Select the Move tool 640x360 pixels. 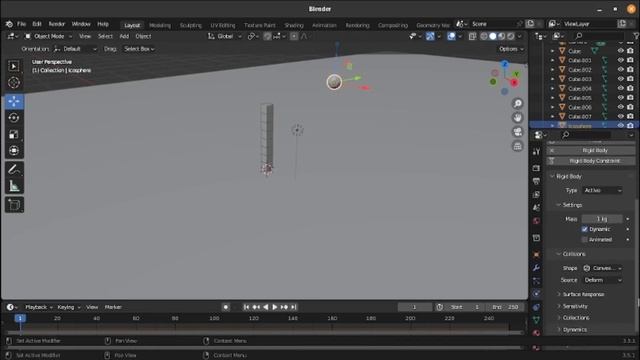(14, 101)
